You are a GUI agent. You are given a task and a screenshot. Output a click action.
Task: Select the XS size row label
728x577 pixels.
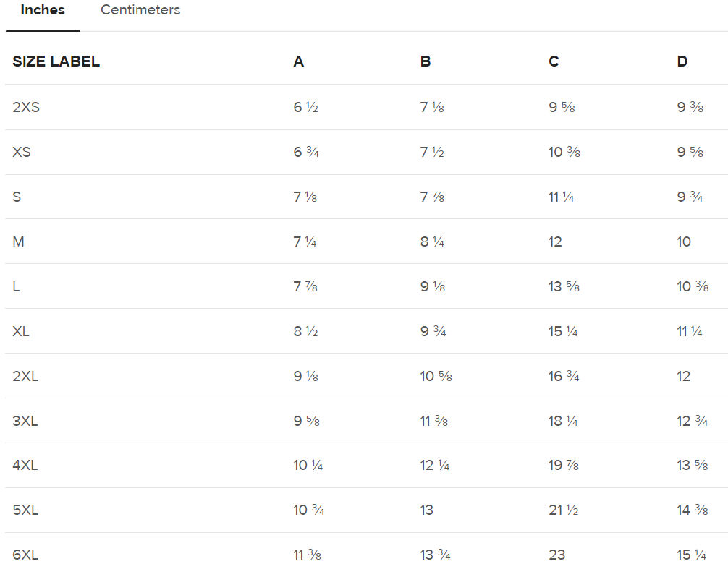click(x=22, y=152)
